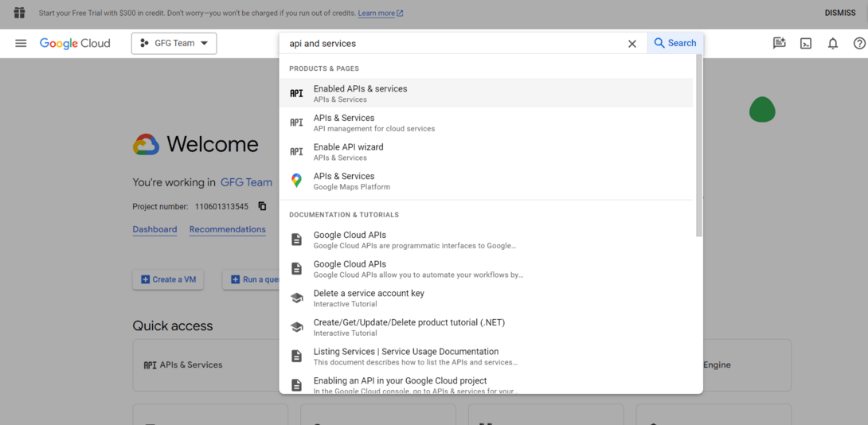Open the Gemini chat assistant icon
Image resolution: width=868 pixels, height=425 pixels.
(x=779, y=44)
